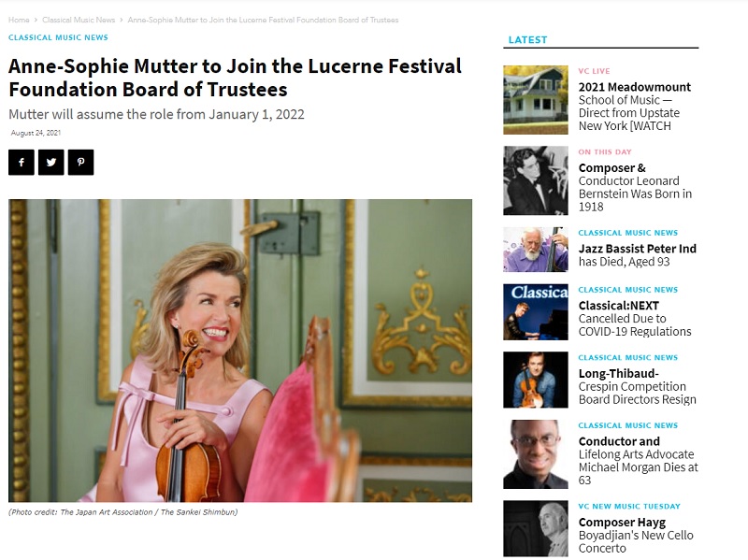Pin article with Pinterest icon
The image size is (748, 560).
click(x=80, y=162)
